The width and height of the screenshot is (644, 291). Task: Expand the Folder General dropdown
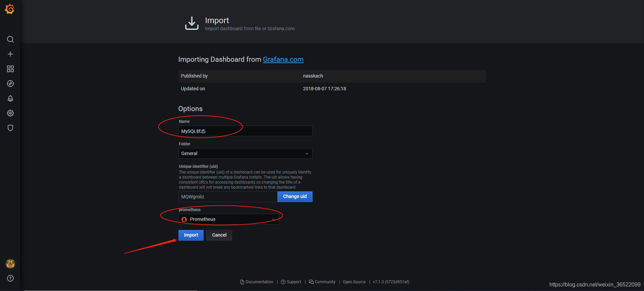click(245, 153)
